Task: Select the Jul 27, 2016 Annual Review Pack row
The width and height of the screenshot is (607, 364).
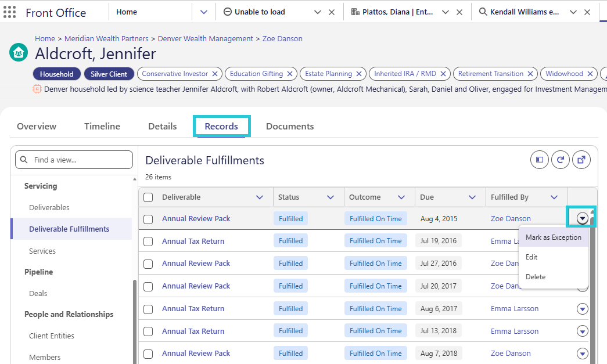Action: [x=148, y=264]
